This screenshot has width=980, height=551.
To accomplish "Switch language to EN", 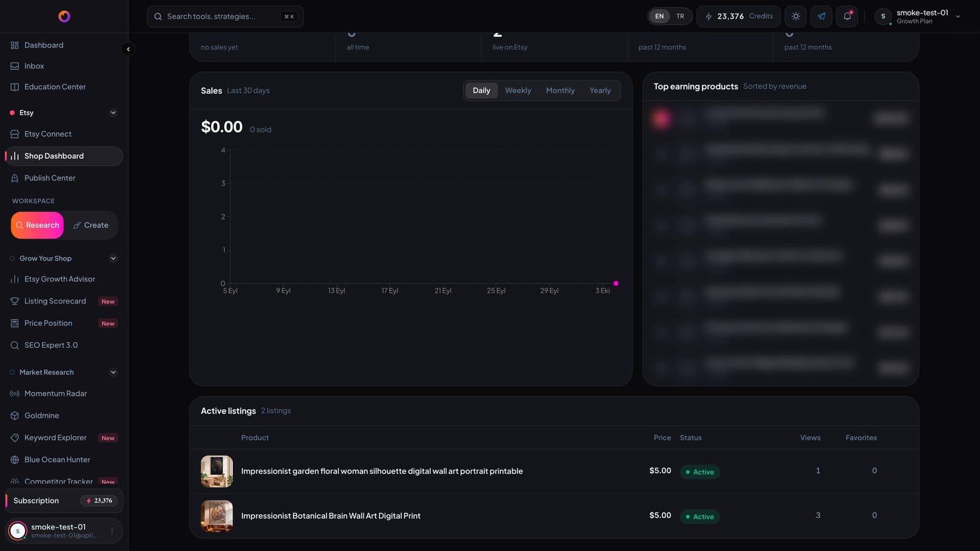I will click(x=659, y=17).
